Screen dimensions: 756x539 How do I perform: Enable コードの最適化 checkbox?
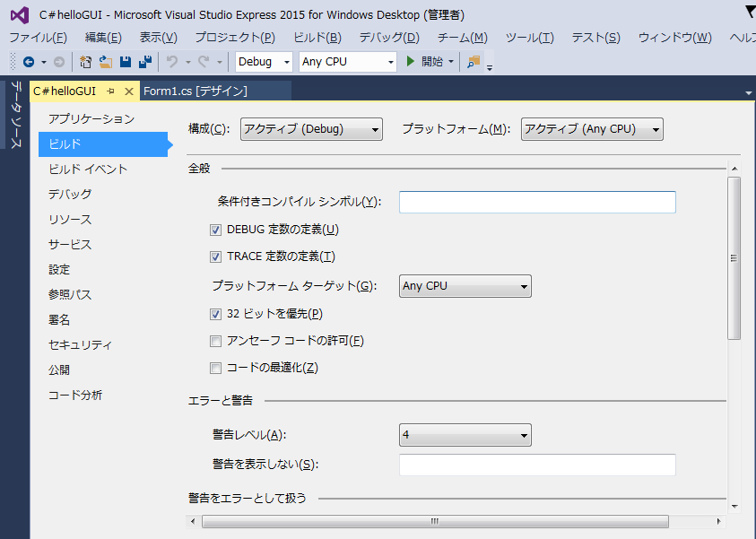(x=215, y=369)
